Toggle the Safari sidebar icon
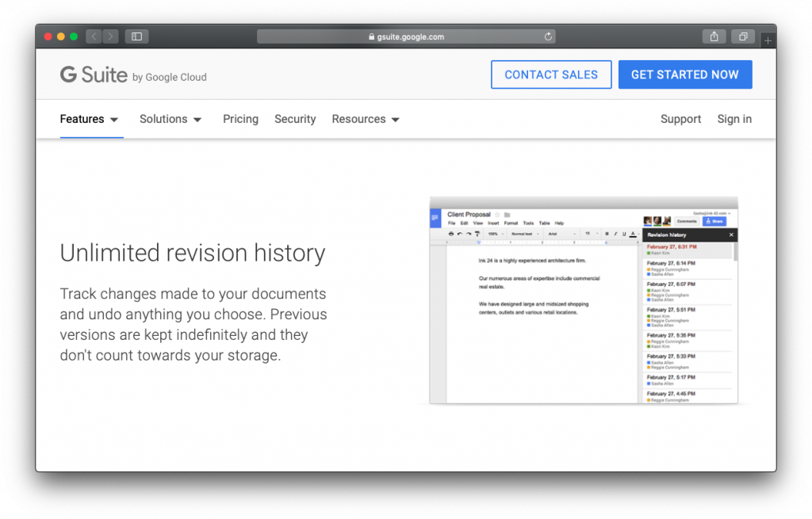This screenshot has height=519, width=812. [136, 36]
